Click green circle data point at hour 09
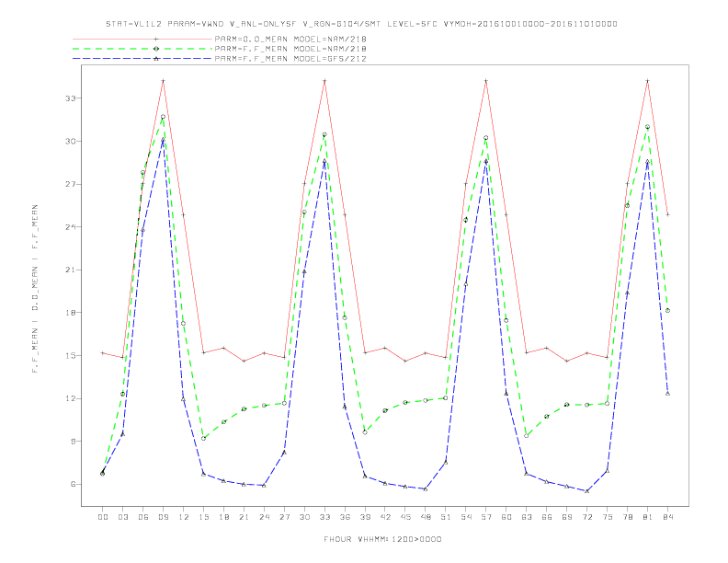 pyautogui.click(x=163, y=117)
